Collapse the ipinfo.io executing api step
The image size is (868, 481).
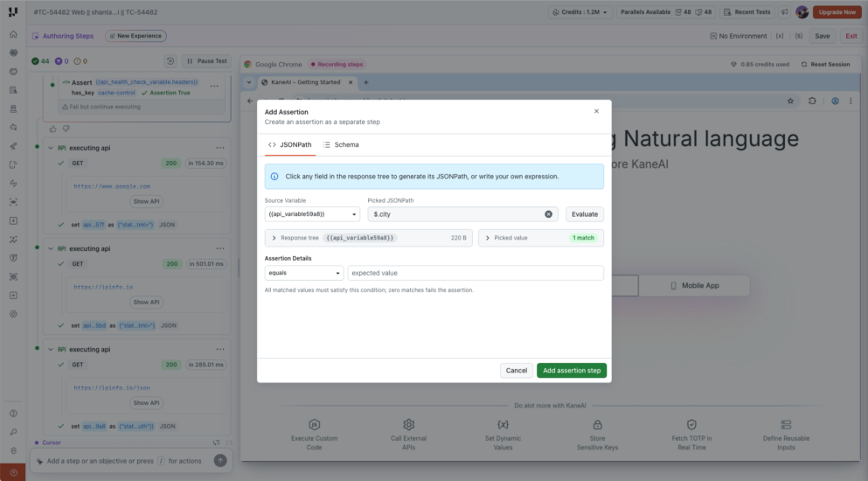point(51,249)
